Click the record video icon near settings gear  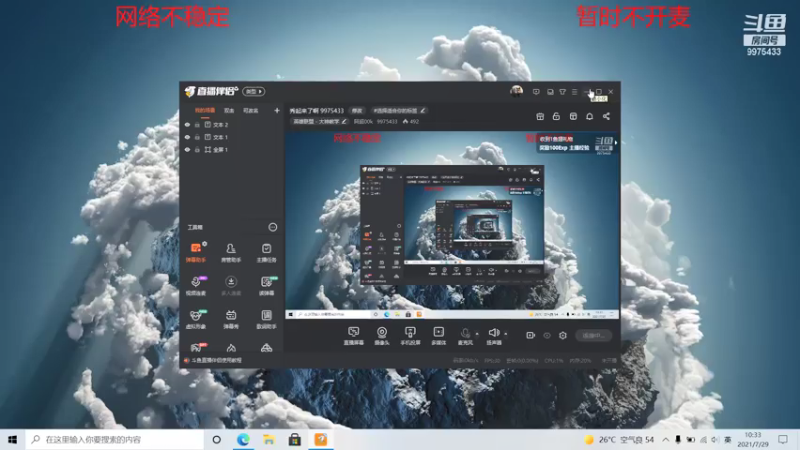pyautogui.click(x=531, y=335)
